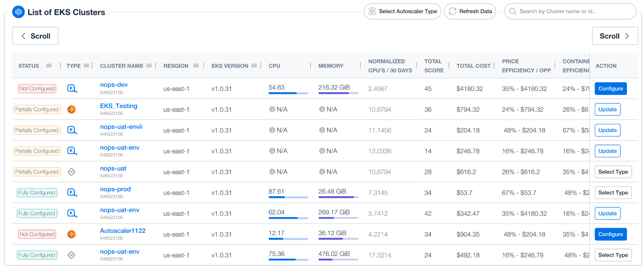Click the refresh arrows icon
The width and height of the screenshot is (644, 269).
[452, 11]
